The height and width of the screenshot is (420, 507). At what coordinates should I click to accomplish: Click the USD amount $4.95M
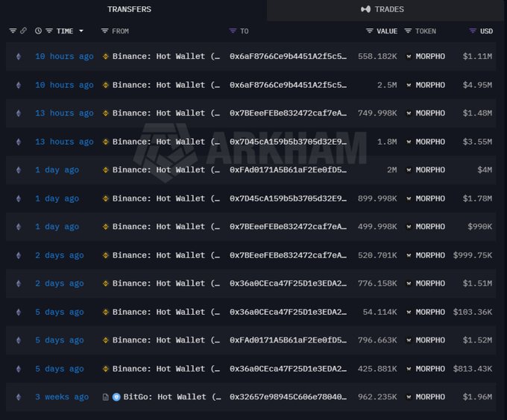[477, 85]
